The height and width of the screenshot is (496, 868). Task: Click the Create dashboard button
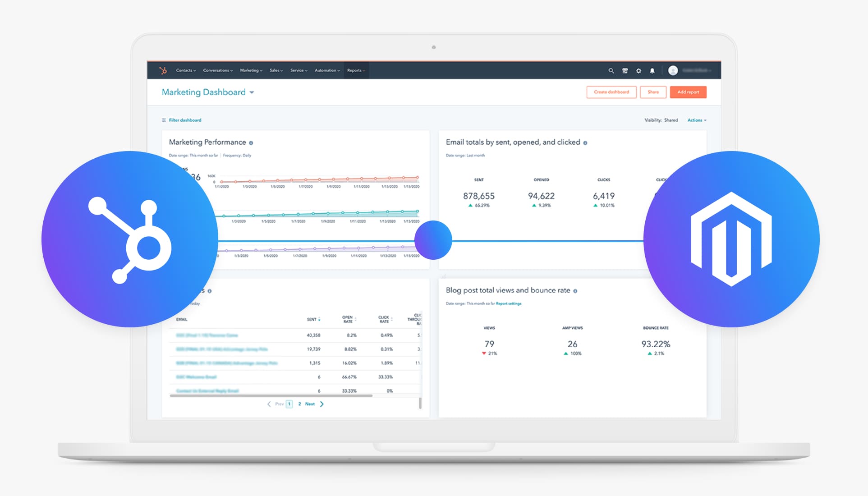(611, 92)
